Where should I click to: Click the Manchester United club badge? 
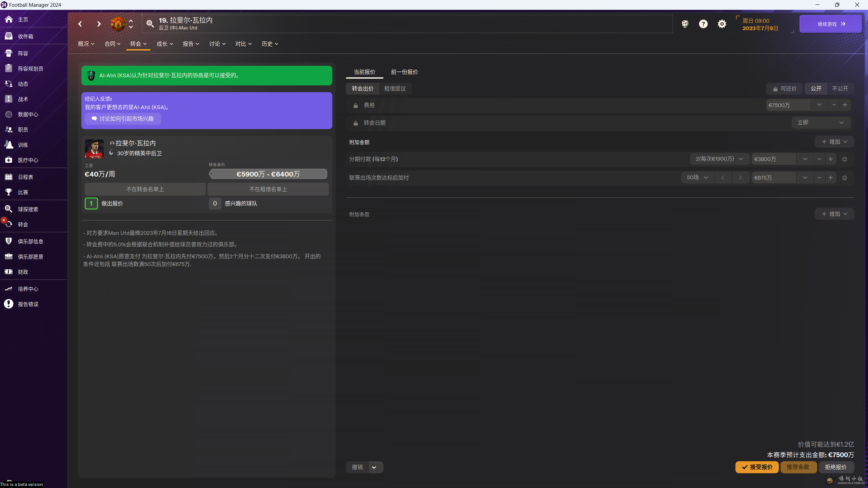[x=118, y=24]
